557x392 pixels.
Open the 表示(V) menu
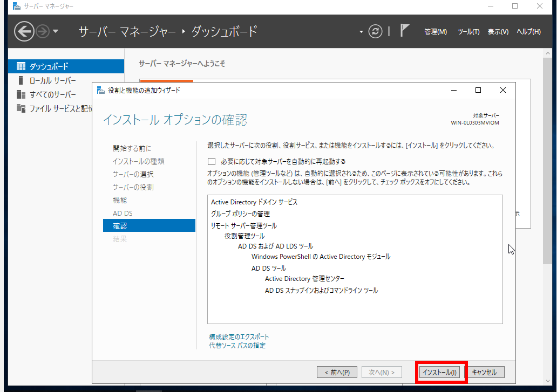(498, 32)
